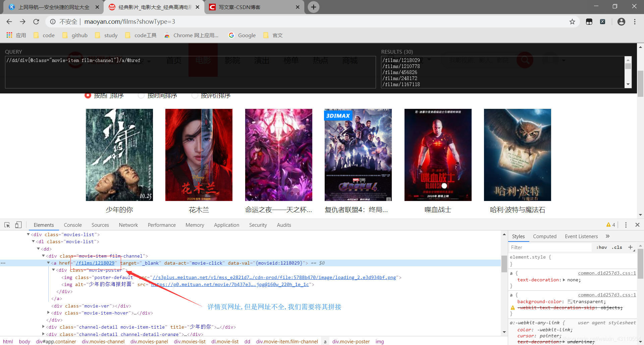Expand the div.movie-item-hover node
This screenshot has width=644, height=345.
click(49, 313)
